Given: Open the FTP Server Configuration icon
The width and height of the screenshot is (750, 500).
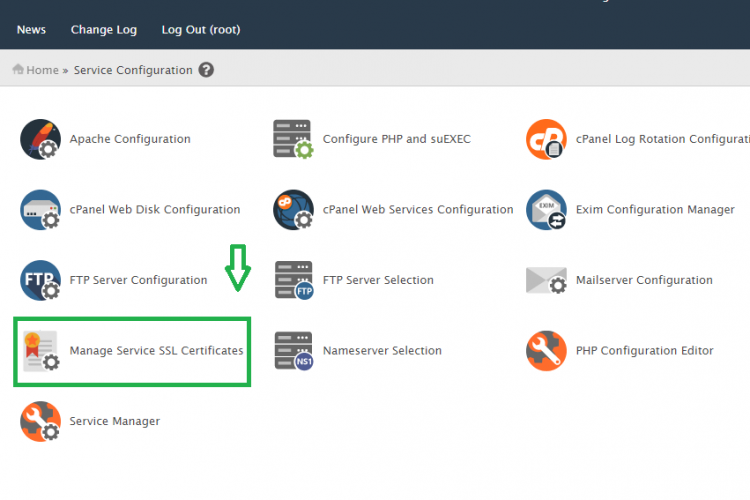Looking at the screenshot, I should [x=41, y=280].
